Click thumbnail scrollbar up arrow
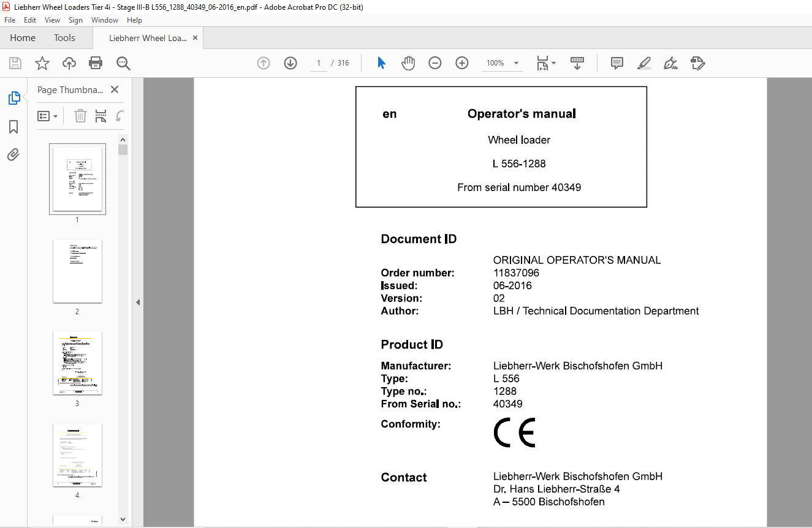Screen dimensions: 812x528 click(x=123, y=139)
